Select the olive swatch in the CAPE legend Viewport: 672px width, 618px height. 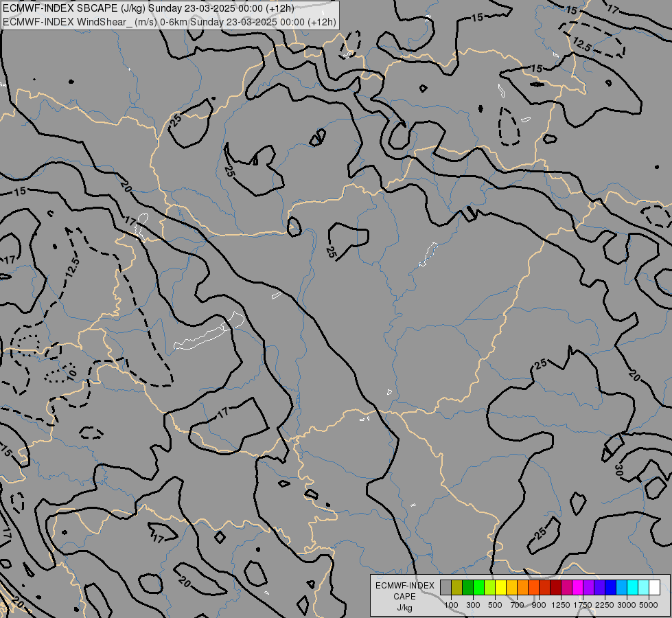(x=457, y=587)
